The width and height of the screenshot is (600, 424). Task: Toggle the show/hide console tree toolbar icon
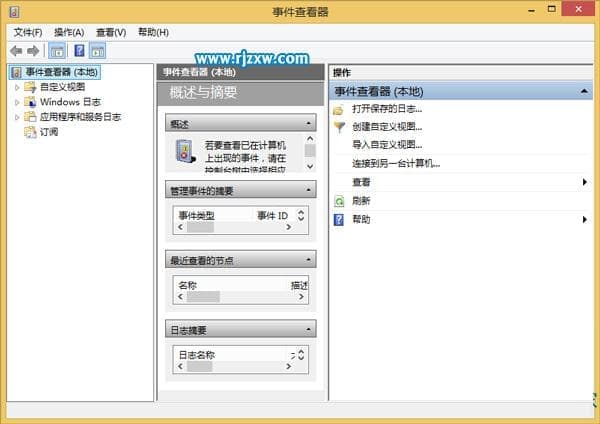click(57, 51)
